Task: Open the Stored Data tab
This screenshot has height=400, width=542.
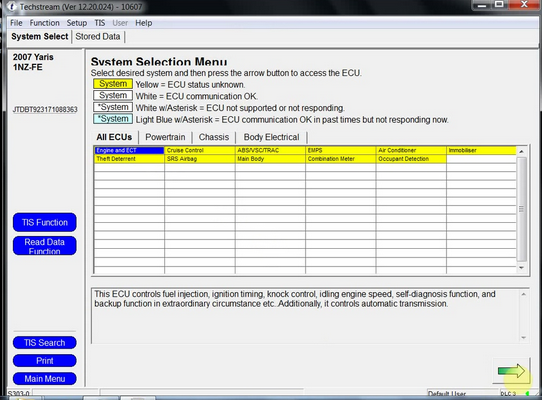Action: coord(98,36)
